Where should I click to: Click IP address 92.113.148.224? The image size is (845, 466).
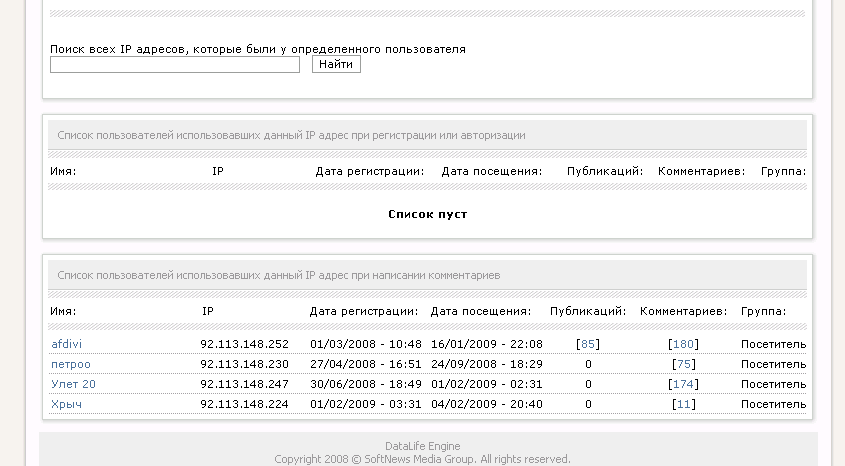[244, 404]
